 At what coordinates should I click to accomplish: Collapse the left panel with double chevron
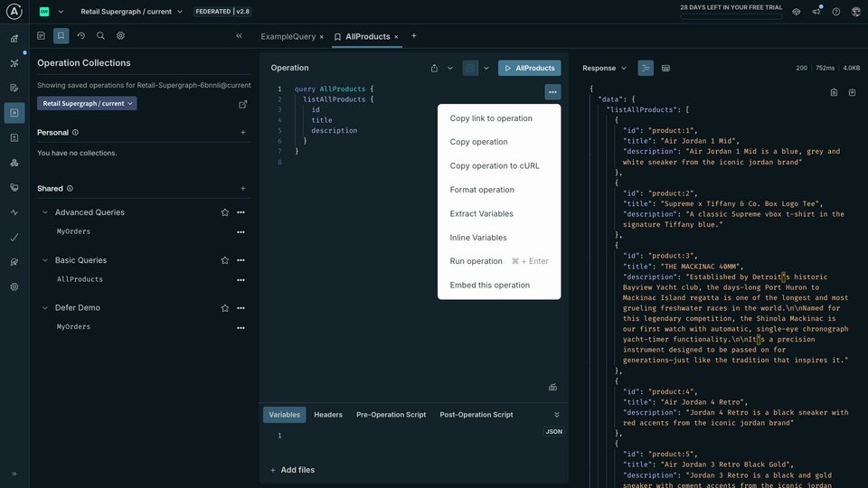(239, 35)
